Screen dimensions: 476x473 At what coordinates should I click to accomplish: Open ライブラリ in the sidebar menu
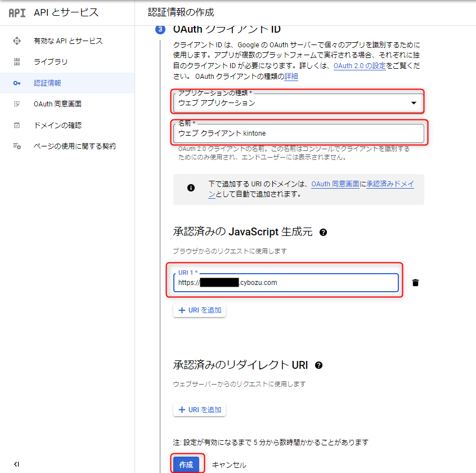pyautogui.click(x=51, y=61)
